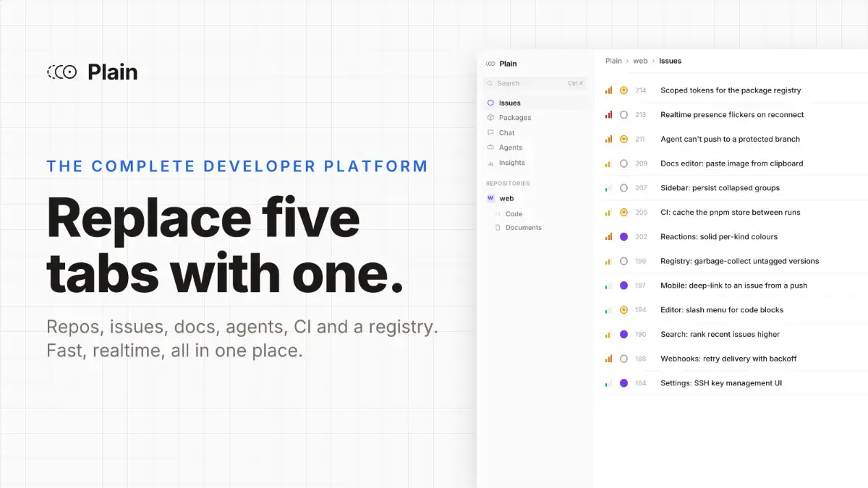Viewport: 868px width, 488px height.
Task: Toggle the empty status circle of issue 213
Action: click(x=624, y=114)
